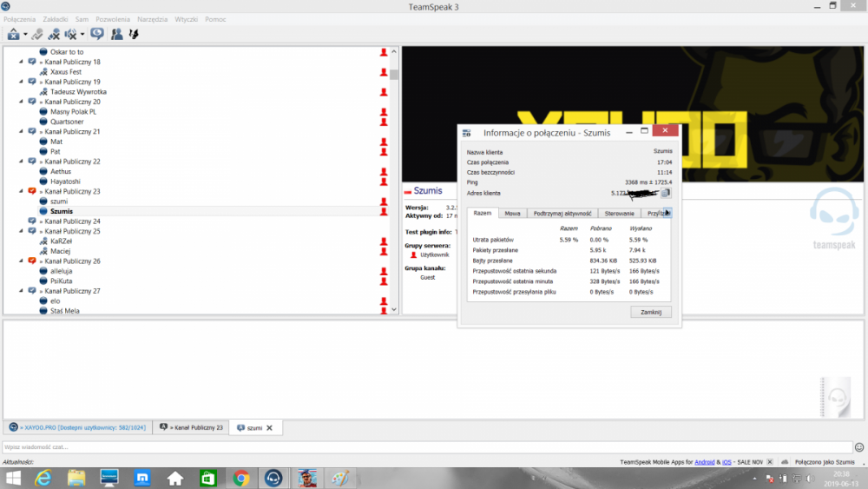This screenshot has height=489, width=868.
Task: Open the away status dropdown arrow
Action: [x=25, y=35]
